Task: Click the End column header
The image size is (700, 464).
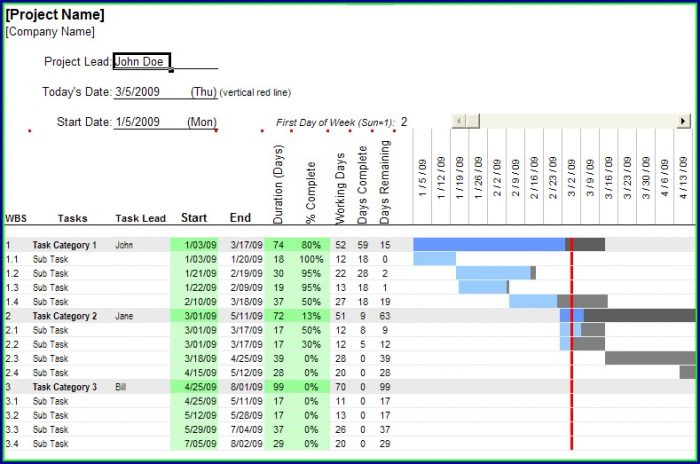Action: 240,217
